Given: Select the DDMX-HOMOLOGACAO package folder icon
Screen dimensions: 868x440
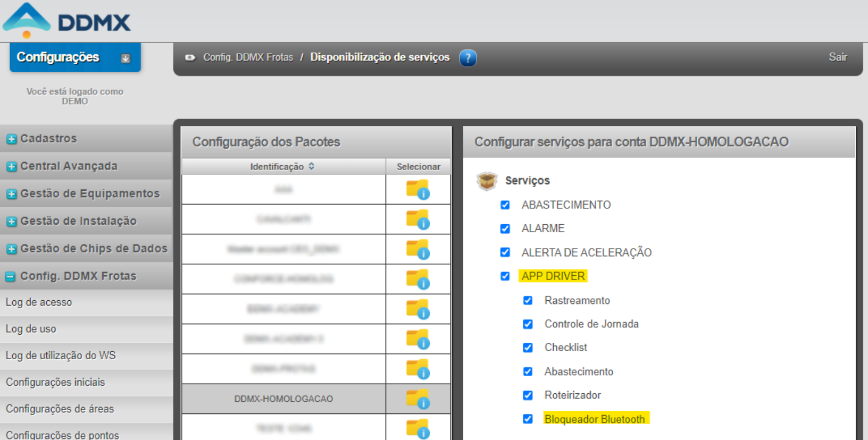Looking at the screenshot, I should pos(418,400).
